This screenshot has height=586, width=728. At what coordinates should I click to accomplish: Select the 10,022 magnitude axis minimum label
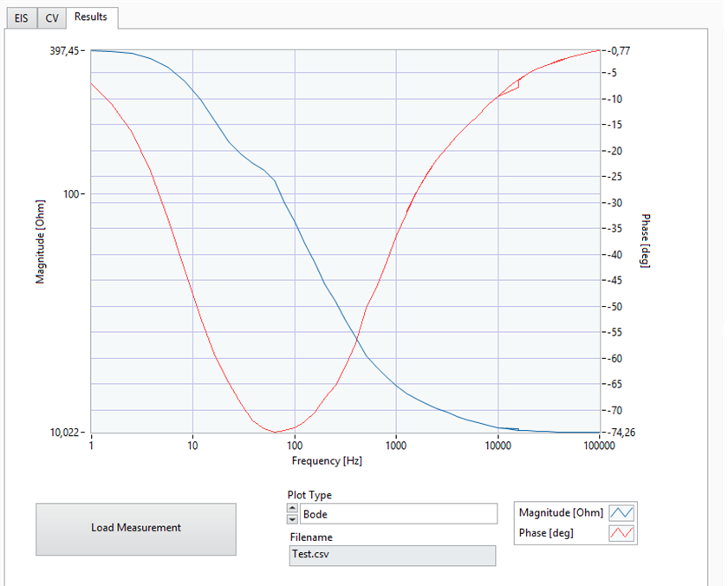(64, 433)
